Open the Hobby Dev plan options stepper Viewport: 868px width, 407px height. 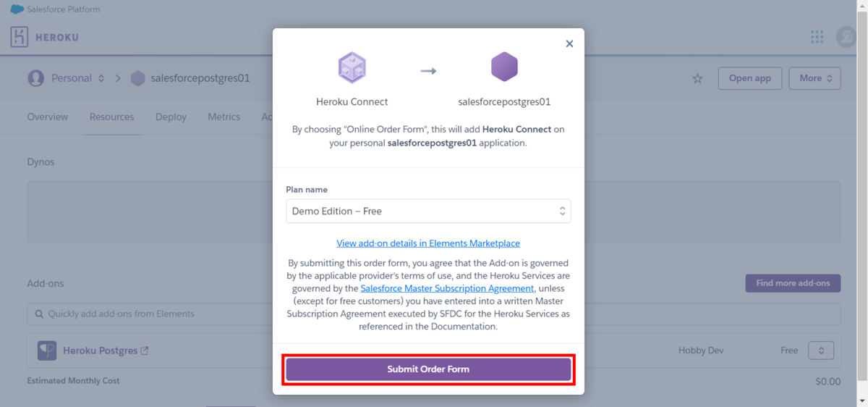(821, 351)
